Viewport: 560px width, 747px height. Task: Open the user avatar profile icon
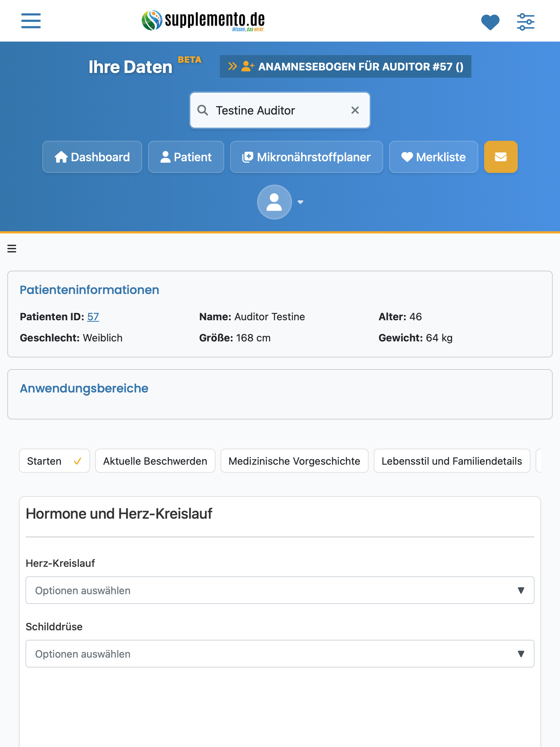tap(274, 202)
